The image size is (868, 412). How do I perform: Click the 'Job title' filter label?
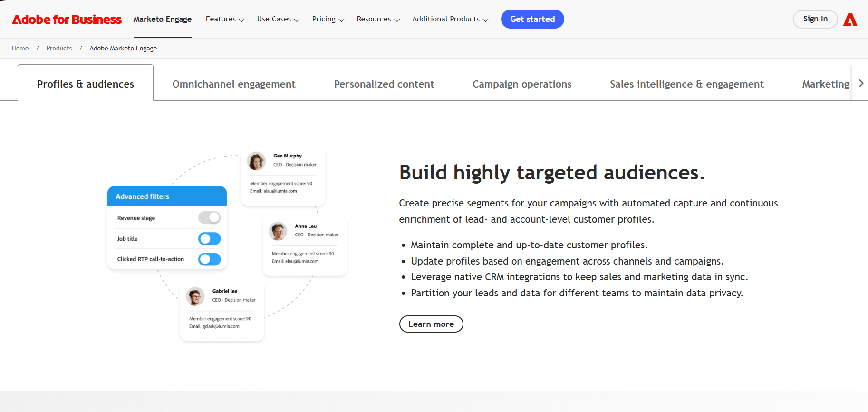[x=127, y=239]
